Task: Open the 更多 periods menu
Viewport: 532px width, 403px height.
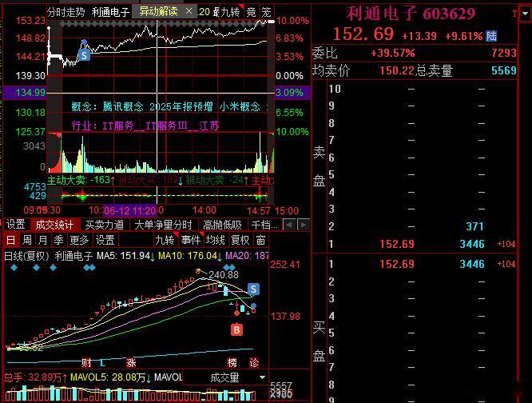Action: [79, 240]
